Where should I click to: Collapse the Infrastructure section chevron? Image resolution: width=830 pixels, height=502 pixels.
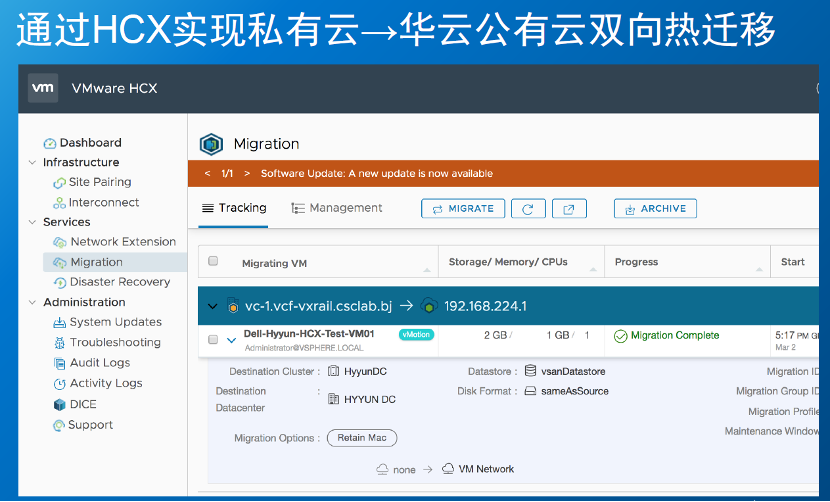[32, 163]
